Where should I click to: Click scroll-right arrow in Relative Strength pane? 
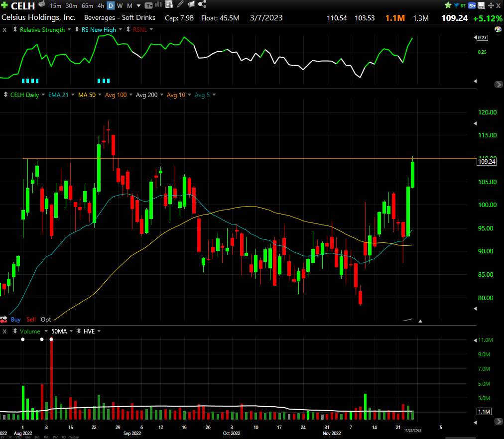pyautogui.click(x=498, y=85)
